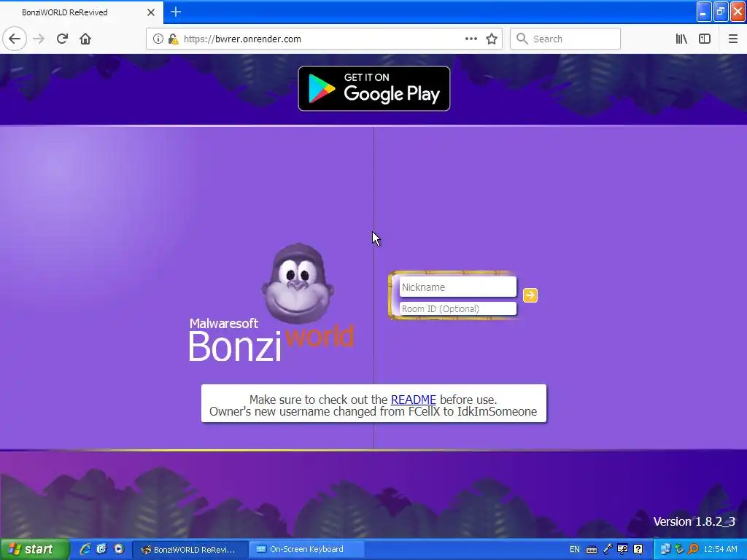Screen dimensions: 747x560
Task: Click the second quick launch icon
Action: [101, 549]
